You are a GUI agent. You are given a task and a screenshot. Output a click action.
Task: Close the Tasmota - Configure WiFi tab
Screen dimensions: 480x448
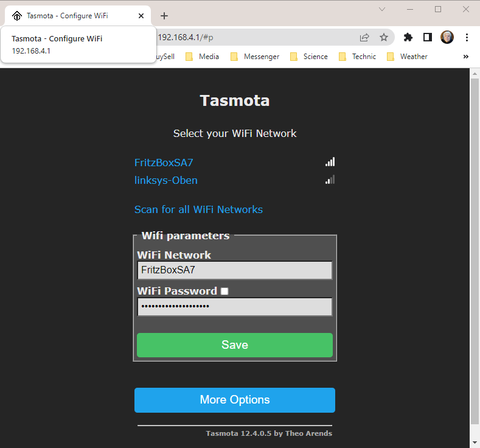coord(141,16)
